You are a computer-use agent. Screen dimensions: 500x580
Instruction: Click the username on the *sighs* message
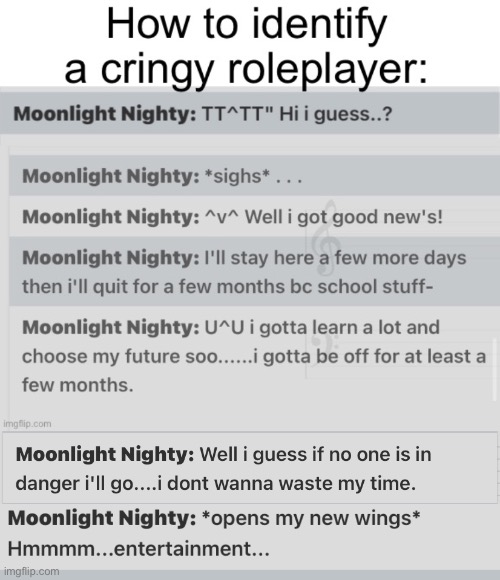[x=111, y=176]
